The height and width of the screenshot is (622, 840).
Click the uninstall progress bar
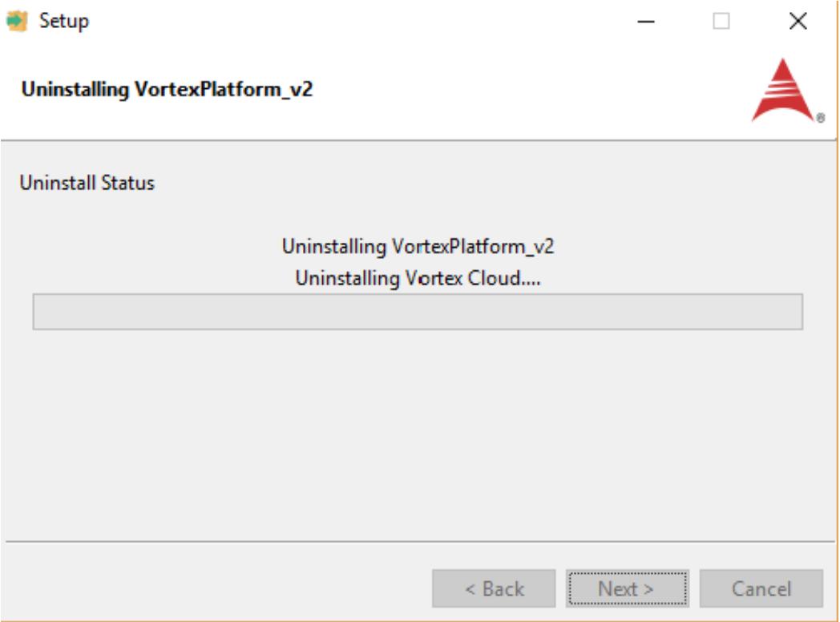pyautogui.click(x=418, y=312)
